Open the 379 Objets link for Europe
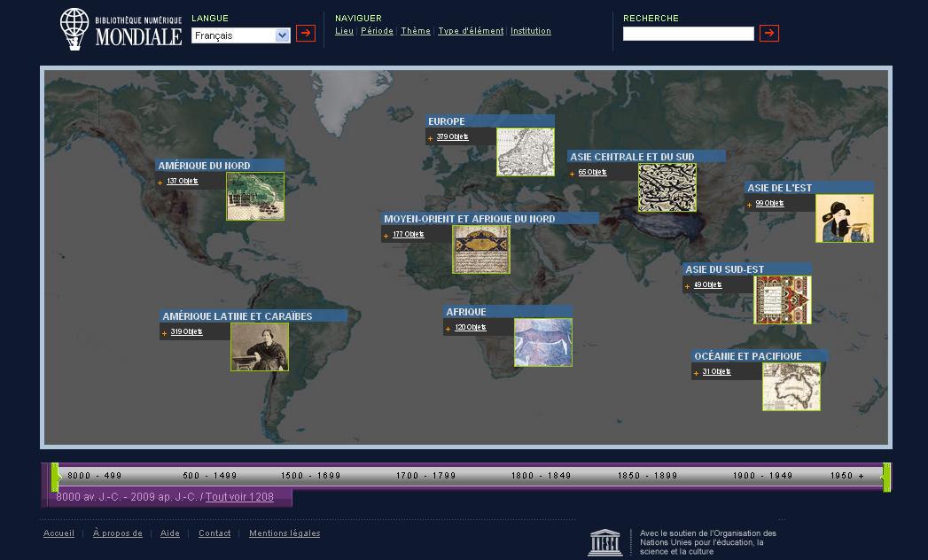 click(452, 136)
